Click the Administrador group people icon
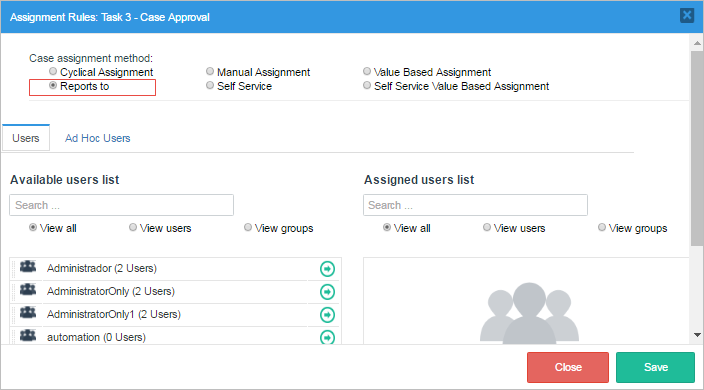704x390 pixels. pos(28,267)
